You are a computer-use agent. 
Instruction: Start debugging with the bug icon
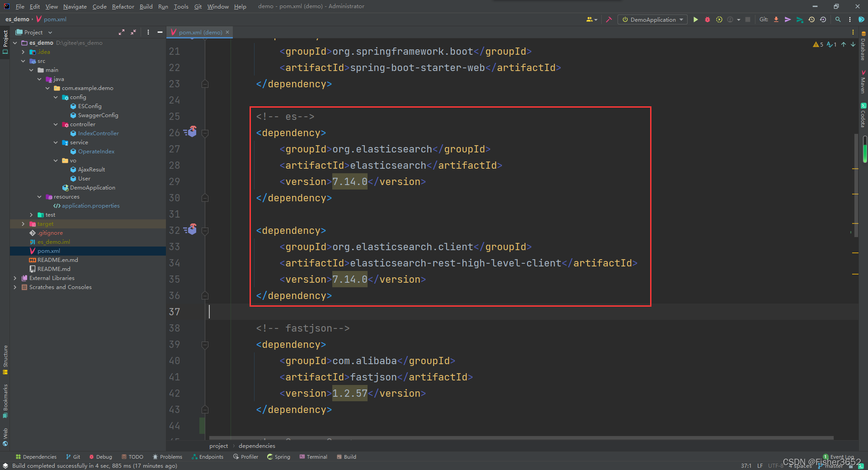pyautogui.click(x=708, y=19)
